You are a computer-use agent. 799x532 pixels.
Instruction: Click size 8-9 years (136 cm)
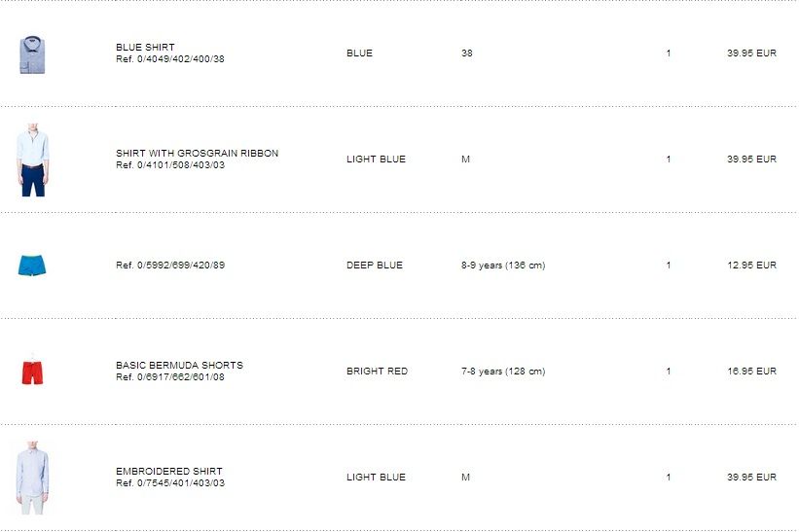[502, 265]
